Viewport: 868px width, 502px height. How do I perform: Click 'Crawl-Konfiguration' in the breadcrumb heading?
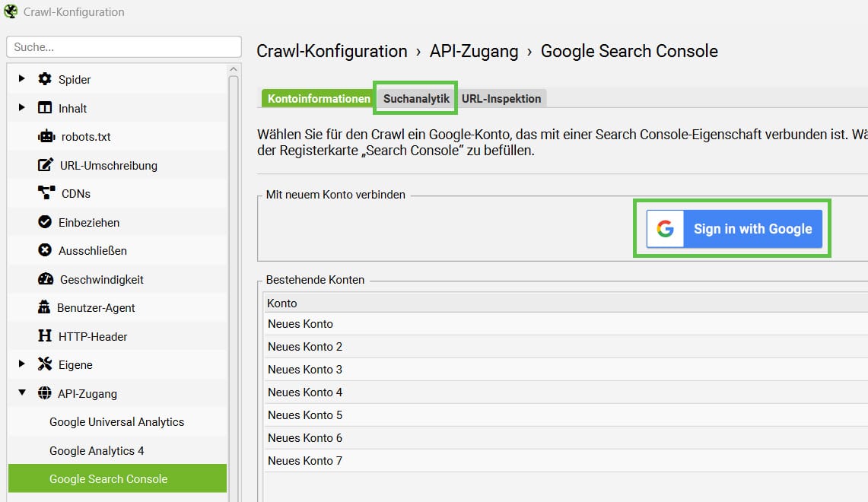coord(332,51)
